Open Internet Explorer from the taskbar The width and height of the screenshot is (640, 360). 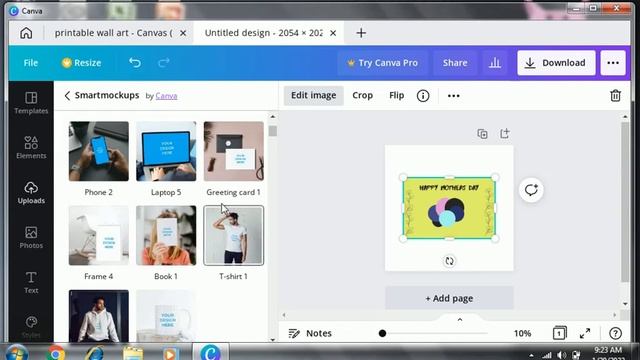pos(94,353)
